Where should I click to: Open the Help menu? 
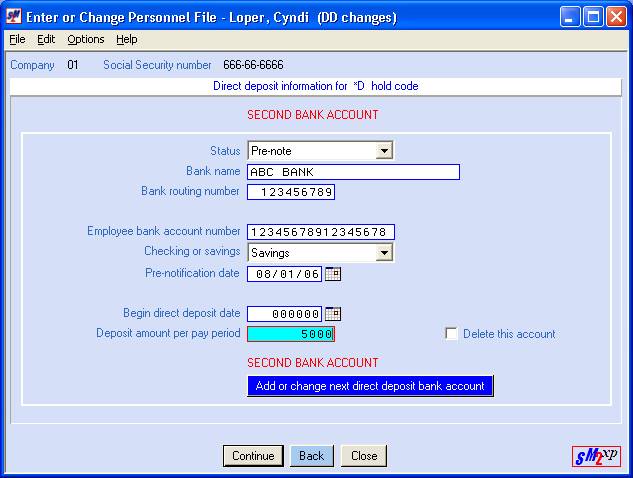coord(126,39)
